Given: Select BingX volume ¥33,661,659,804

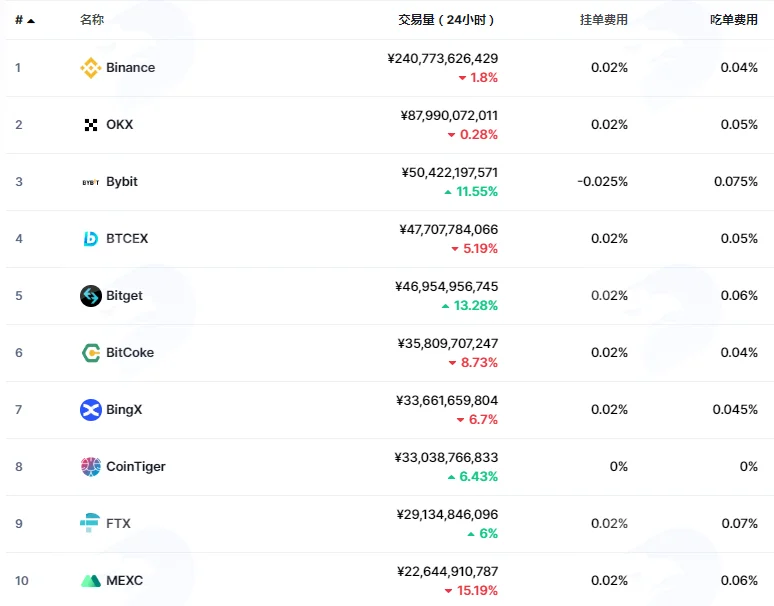Looking at the screenshot, I should pyautogui.click(x=447, y=401).
